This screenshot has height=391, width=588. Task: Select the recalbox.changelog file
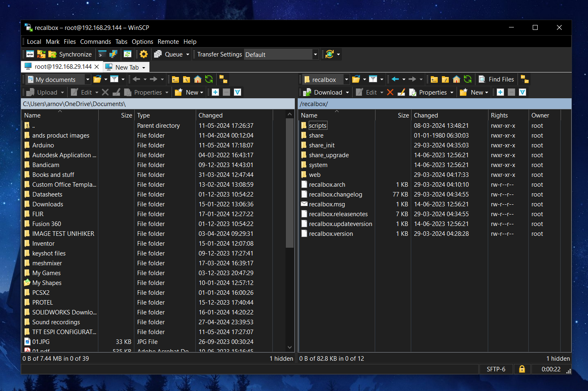click(x=335, y=194)
